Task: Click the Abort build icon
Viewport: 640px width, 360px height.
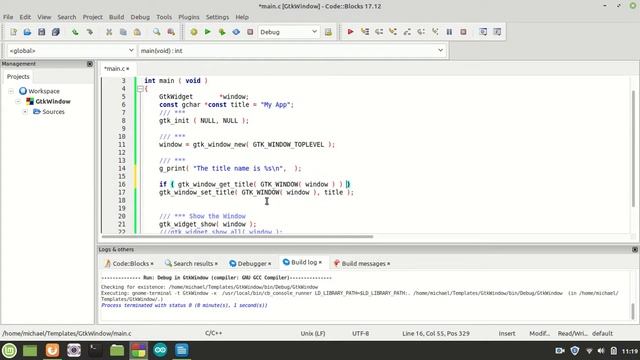Action: pyautogui.click(x=250, y=32)
